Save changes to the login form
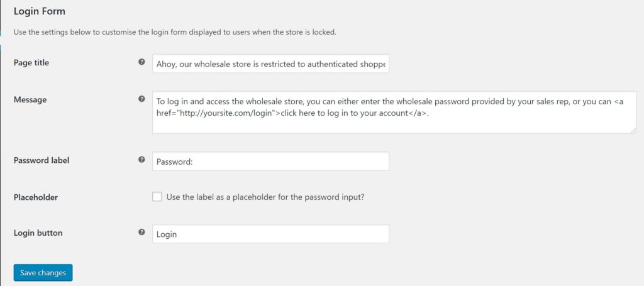Image resolution: width=644 pixels, height=286 pixels. click(43, 272)
